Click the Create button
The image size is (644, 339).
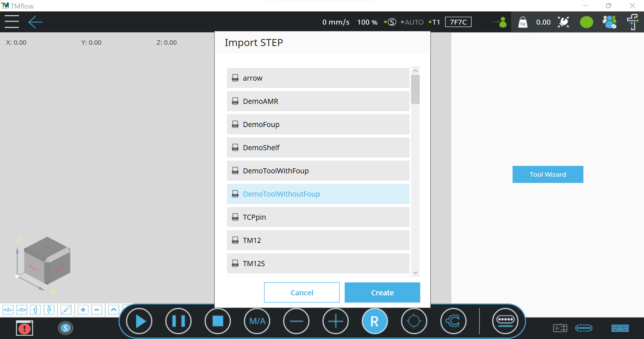pos(382,293)
